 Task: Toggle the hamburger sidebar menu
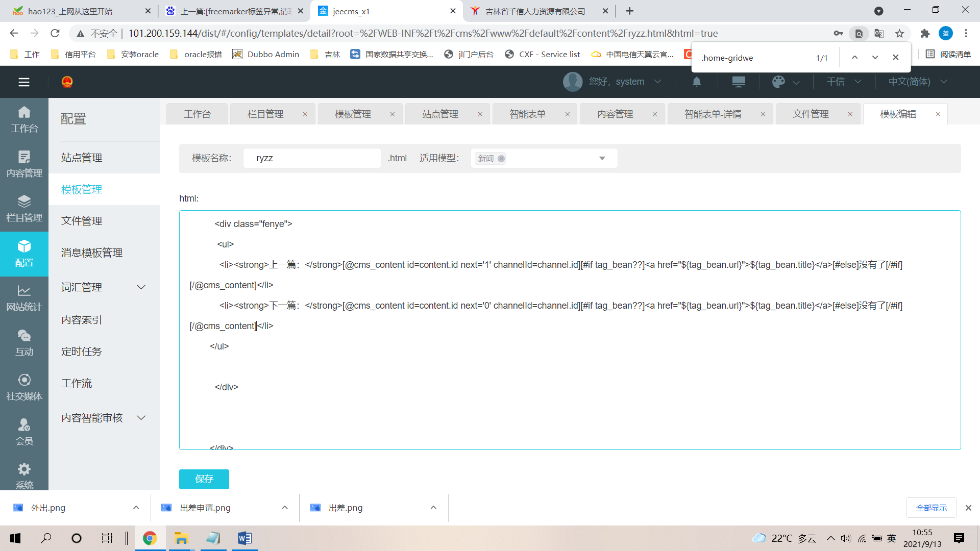tap(24, 82)
